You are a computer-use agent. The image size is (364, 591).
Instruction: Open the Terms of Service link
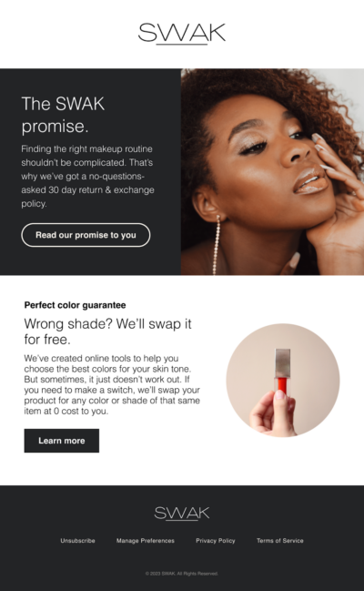280,541
